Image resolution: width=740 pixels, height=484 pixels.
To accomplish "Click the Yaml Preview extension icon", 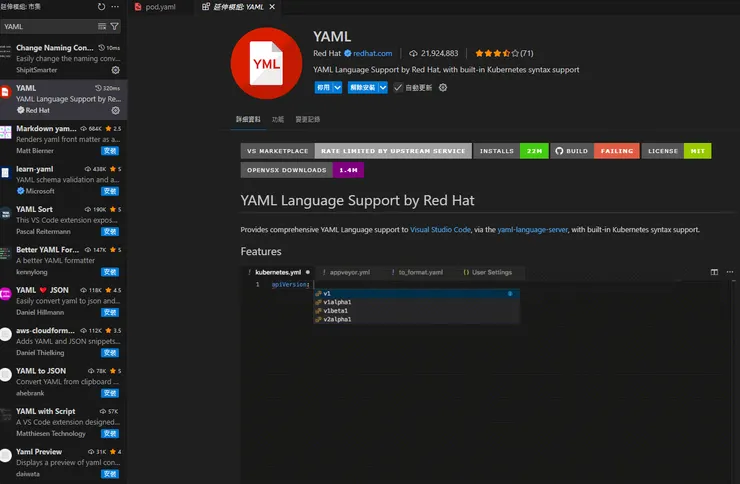I will [x=6, y=456].
